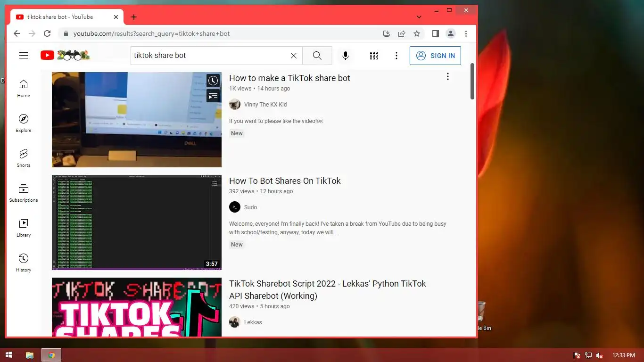Open Explore in sidebar
The width and height of the screenshot is (644, 362).
tap(24, 123)
